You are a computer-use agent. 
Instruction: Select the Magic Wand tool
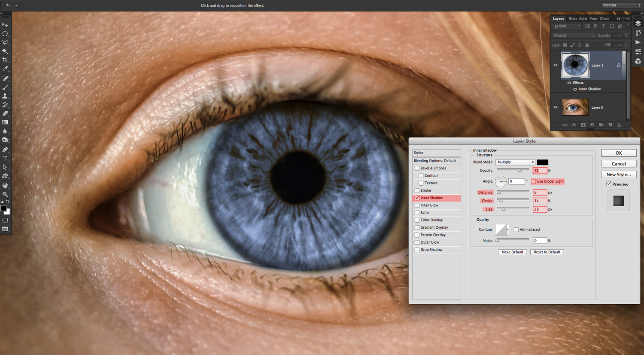coord(5,51)
